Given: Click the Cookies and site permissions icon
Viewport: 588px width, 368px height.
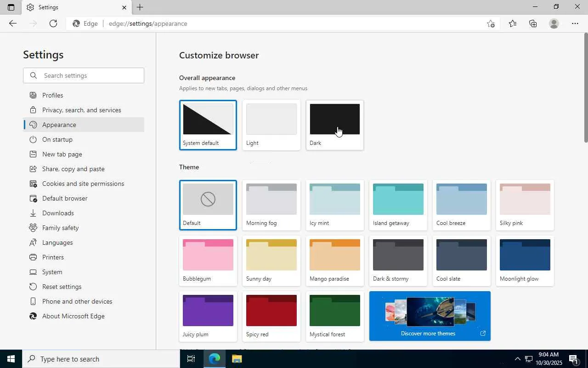Looking at the screenshot, I should point(33,184).
